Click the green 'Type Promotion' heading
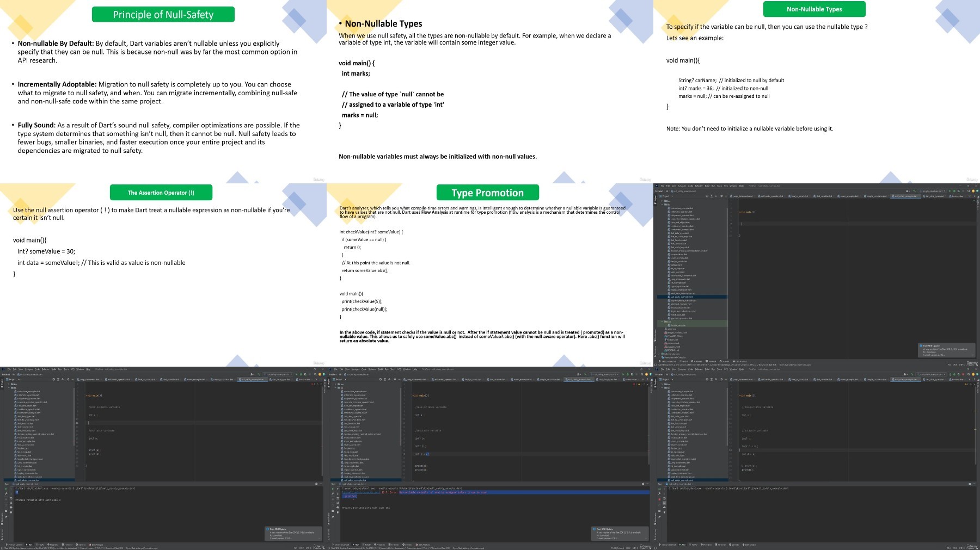Screen dimensions: 980x550 [488, 193]
